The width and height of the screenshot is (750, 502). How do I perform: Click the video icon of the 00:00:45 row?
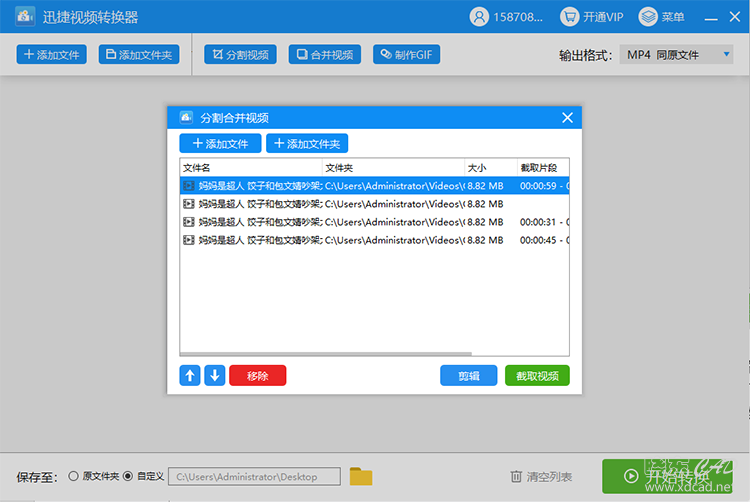[x=189, y=240]
